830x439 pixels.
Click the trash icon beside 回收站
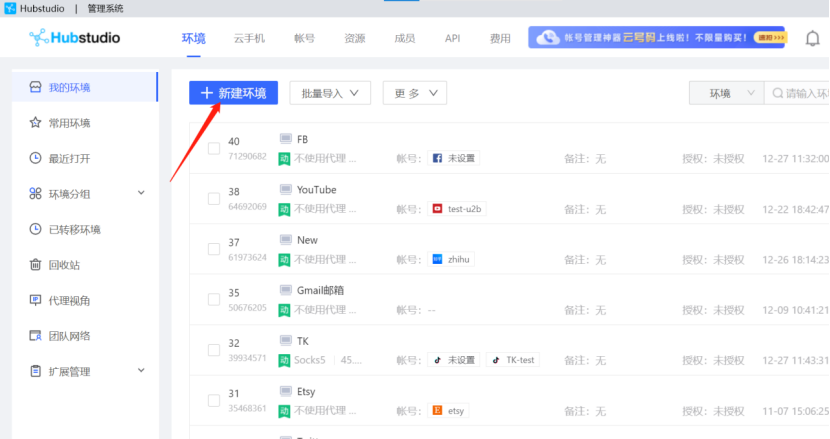(35, 265)
